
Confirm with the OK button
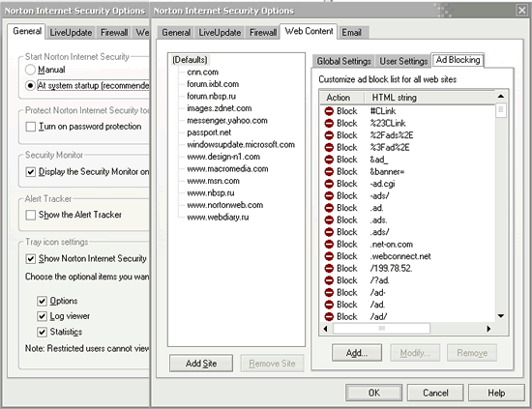tap(374, 393)
